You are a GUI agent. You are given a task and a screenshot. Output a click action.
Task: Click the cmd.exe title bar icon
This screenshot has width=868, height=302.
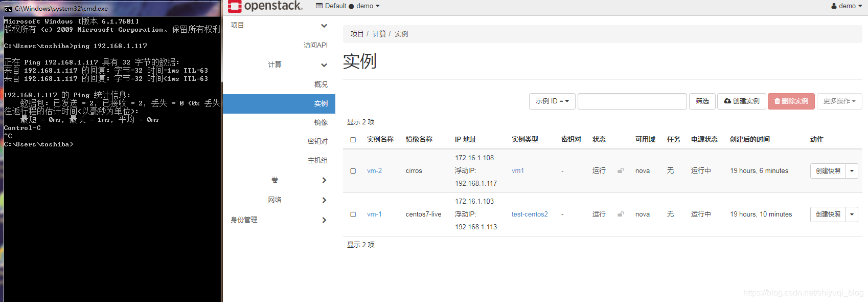coord(8,9)
